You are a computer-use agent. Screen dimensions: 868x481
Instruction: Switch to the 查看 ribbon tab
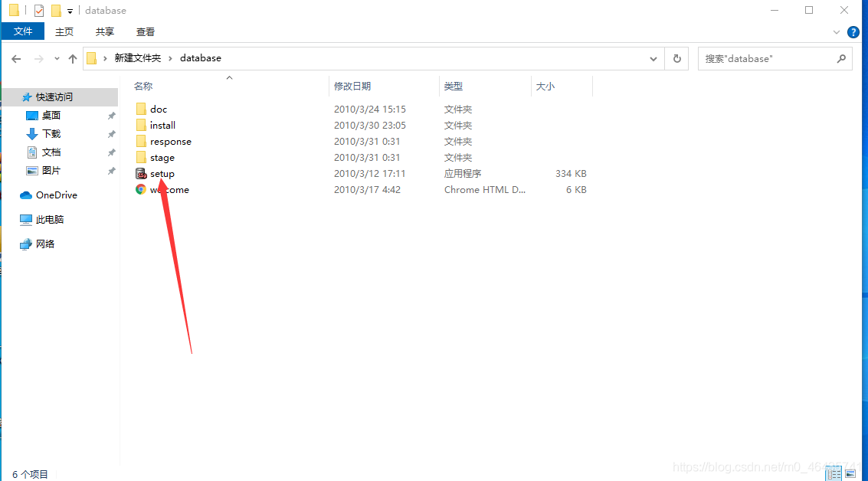(x=145, y=31)
